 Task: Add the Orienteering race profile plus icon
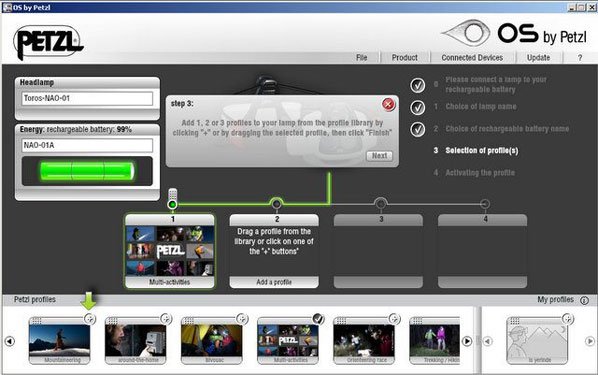pyautogui.click(x=394, y=319)
